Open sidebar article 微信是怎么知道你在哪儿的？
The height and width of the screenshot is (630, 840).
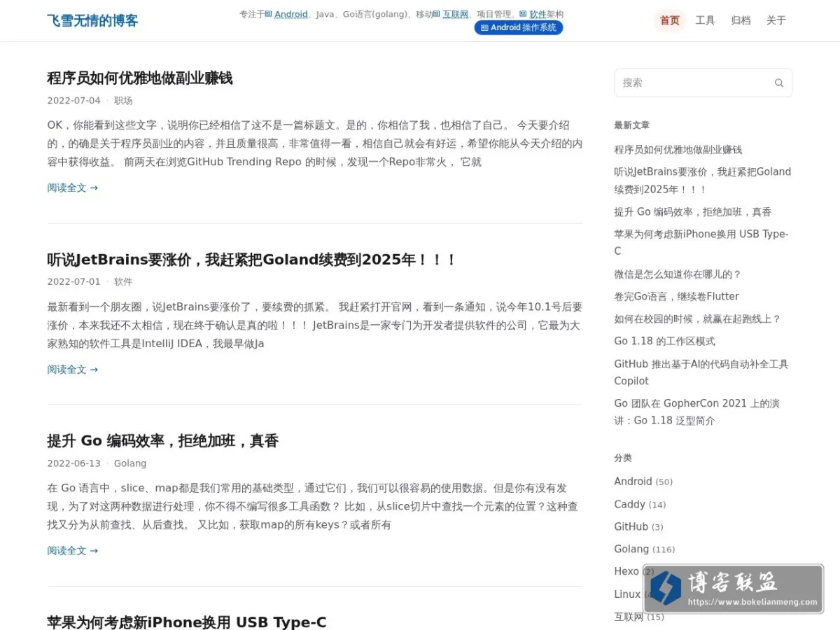tap(678, 274)
